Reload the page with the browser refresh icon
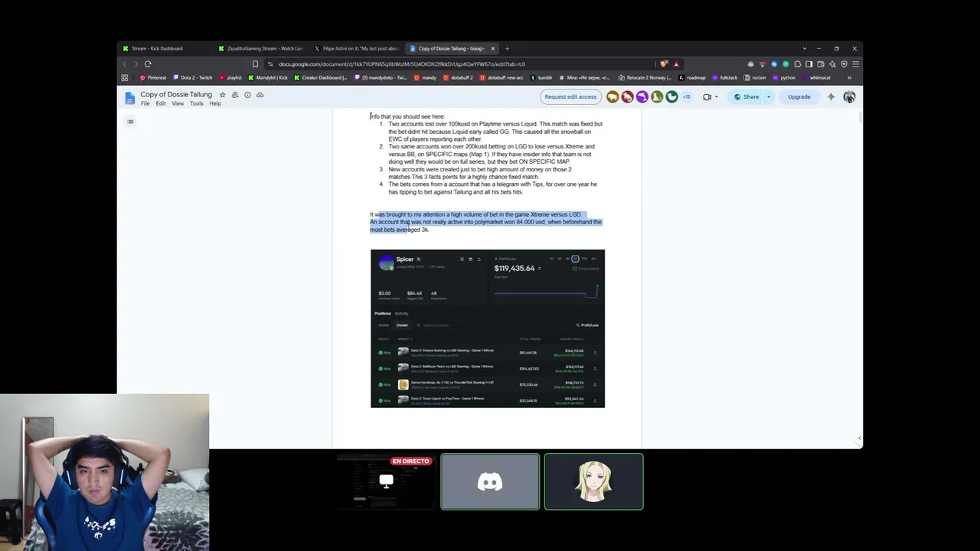Viewport: 980px width, 551px height. pyautogui.click(x=148, y=64)
